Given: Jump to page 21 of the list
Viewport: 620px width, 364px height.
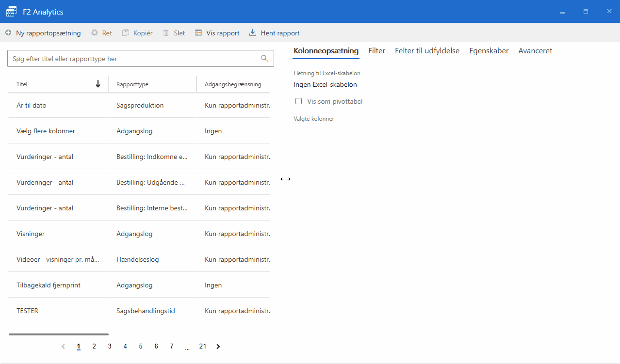Looking at the screenshot, I should click(203, 347).
